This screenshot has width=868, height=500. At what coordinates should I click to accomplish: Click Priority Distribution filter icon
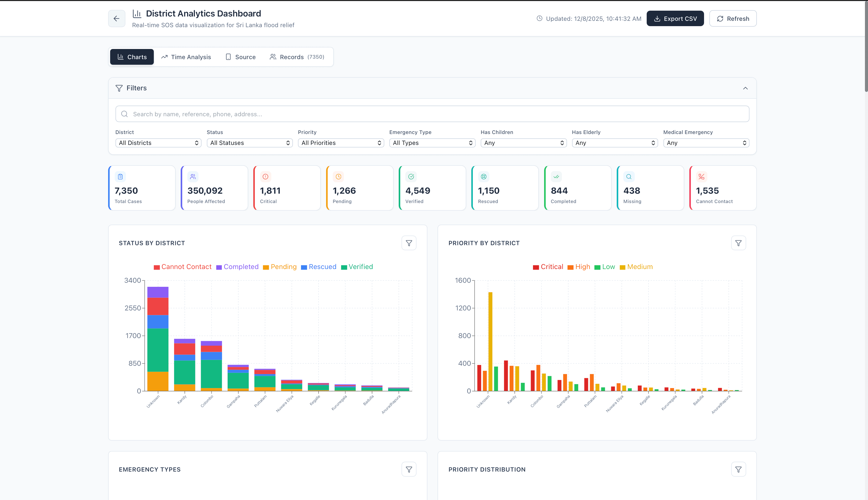(x=738, y=470)
